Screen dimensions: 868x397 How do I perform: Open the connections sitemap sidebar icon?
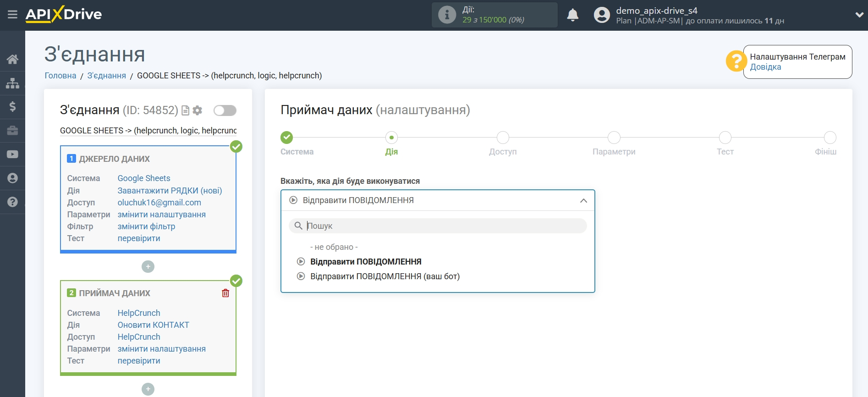[x=12, y=83]
